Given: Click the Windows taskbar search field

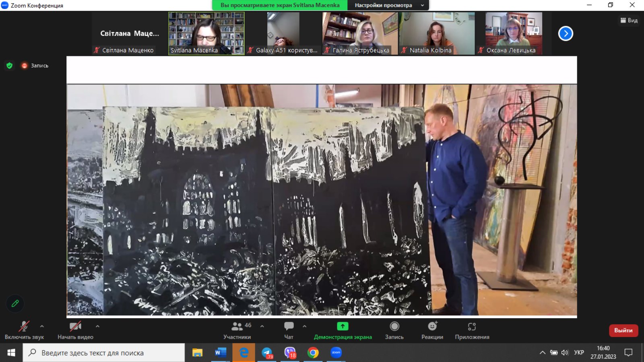Looking at the screenshot, I should coord(104,353).
